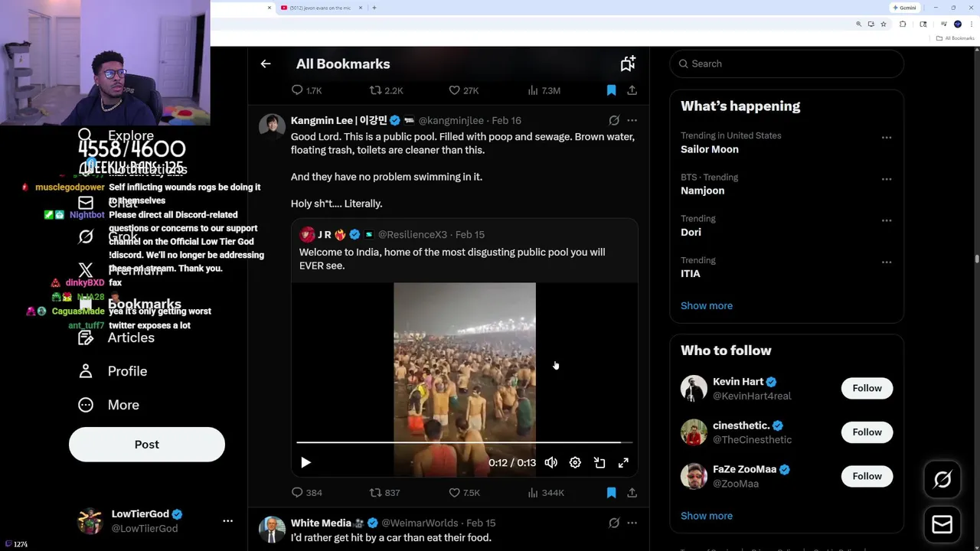Open the add bookmark folder icon

(628, 64)
